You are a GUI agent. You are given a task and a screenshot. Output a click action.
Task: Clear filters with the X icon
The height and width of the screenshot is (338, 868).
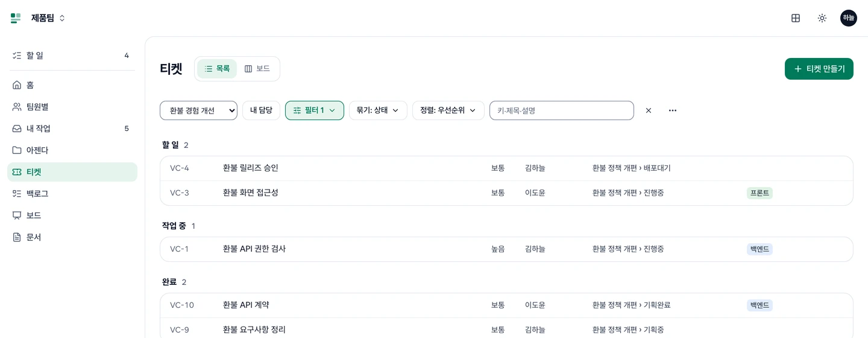click(649, 110)
